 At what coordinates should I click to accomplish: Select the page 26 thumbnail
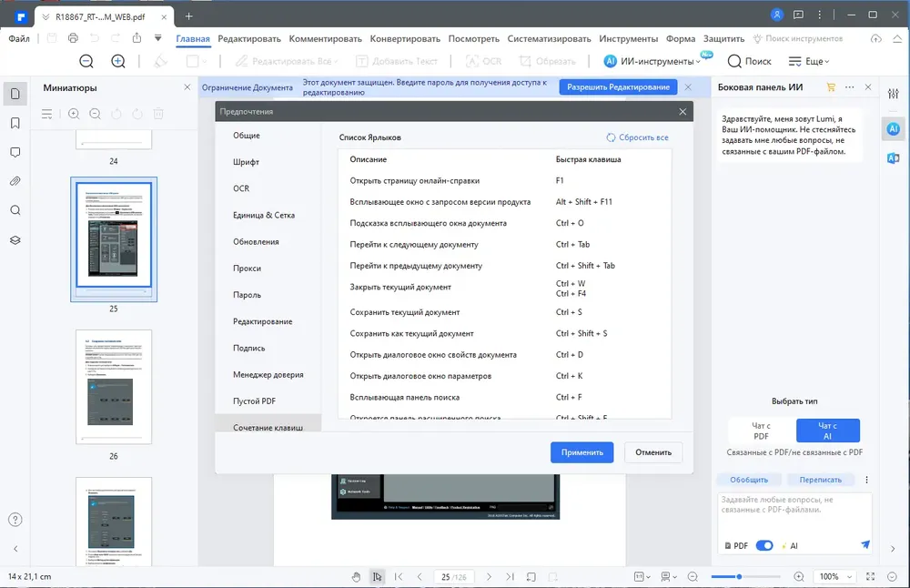[114, 387]
